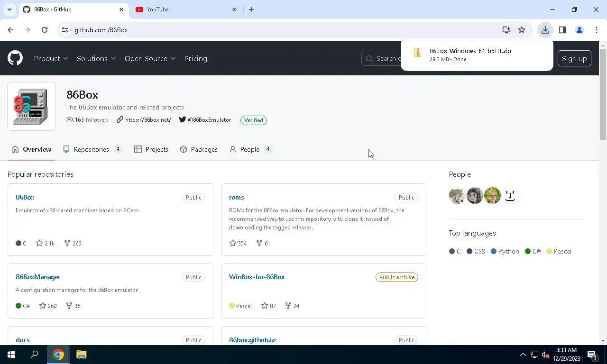This screenshot has width=607, height=364.
Task: Filter by Python in Top languages
Action: 505,251
